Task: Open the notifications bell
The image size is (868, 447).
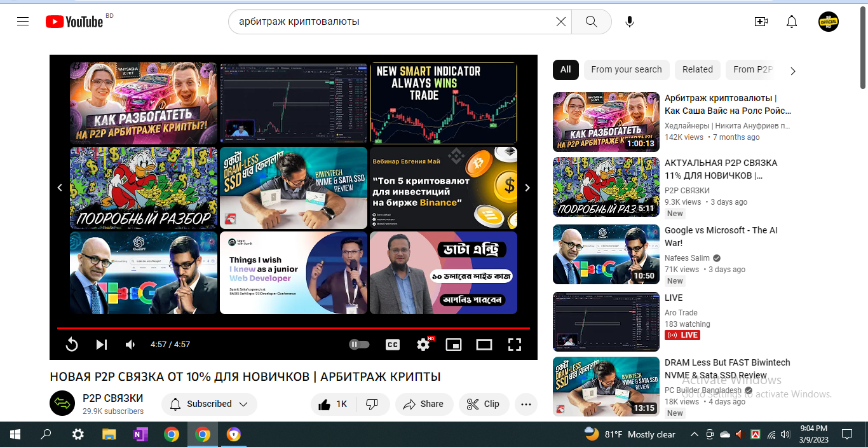Action: point(791,22)
